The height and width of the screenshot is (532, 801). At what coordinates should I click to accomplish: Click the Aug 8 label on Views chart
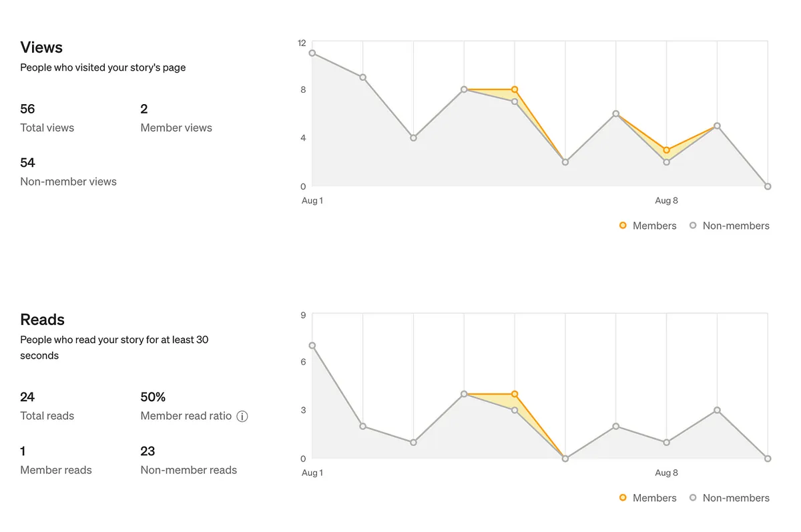pos(666,200)
